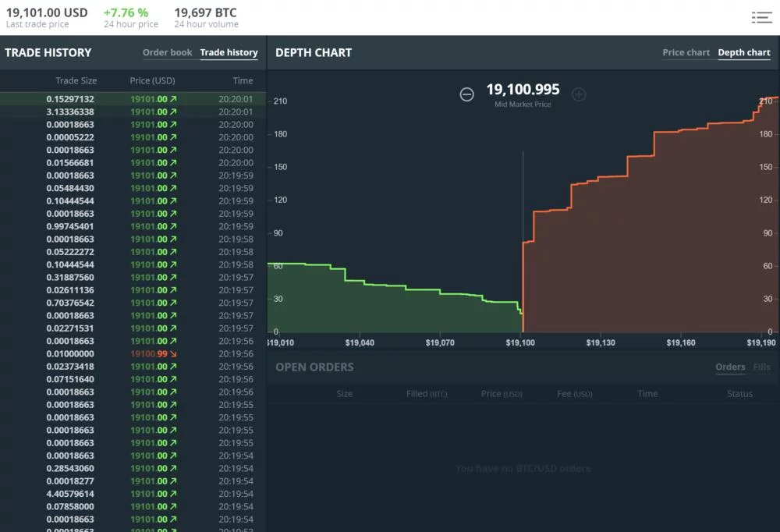Click the Time column header in Open Orders
Image resolution: width=780 pixels, height=532 pixels.
pyautogui.click(x=647, y=394)
